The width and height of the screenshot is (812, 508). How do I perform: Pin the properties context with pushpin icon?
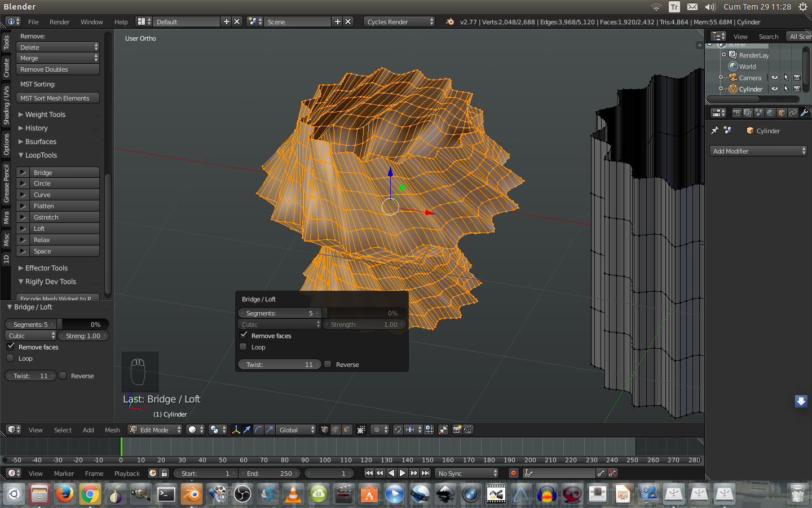[715, 130]
